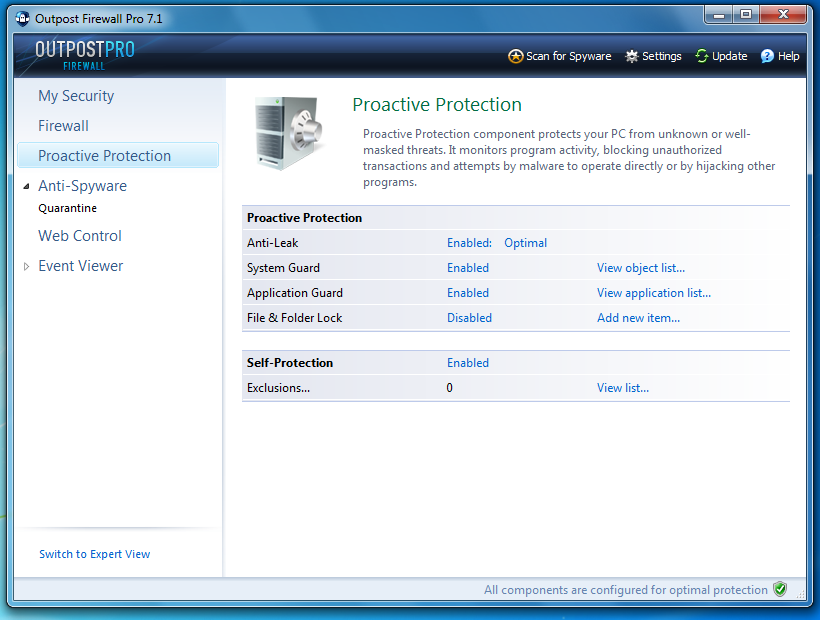Viewport: 820px width, 620px height.
Task: Click the Outpost icon in title bar
Action: [x=22, y=19]
